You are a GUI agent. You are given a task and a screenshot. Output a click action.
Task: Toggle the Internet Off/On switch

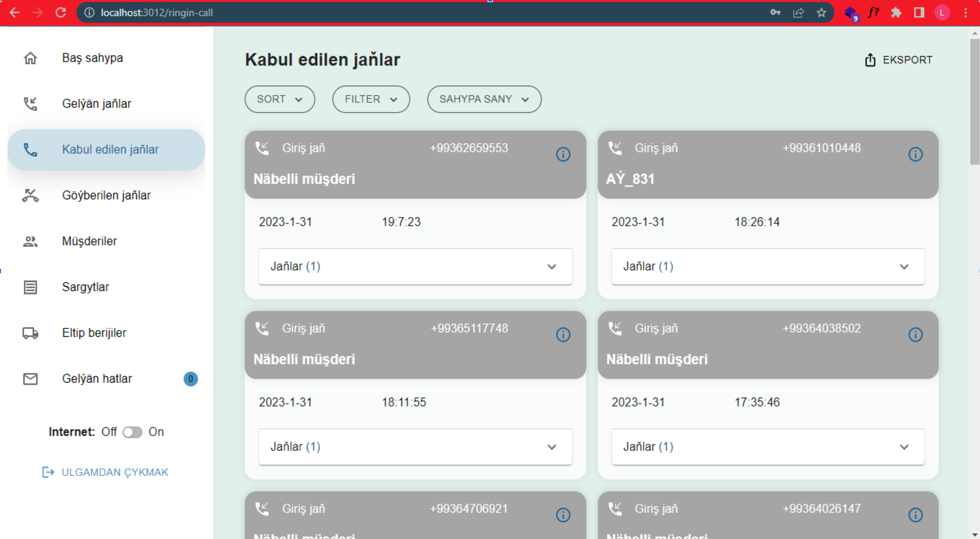click(x=132, y=432)
